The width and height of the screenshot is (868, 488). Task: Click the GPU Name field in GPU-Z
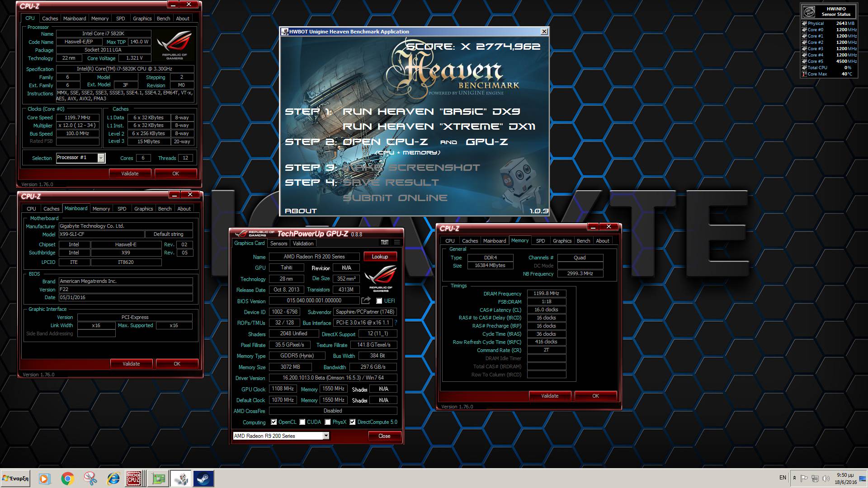point(314,257)
